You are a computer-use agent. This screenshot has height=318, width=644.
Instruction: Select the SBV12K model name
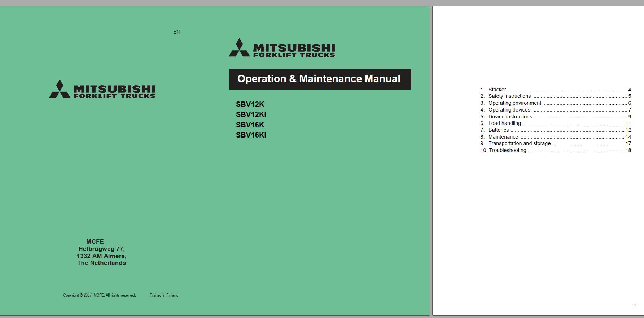point(250,104)
